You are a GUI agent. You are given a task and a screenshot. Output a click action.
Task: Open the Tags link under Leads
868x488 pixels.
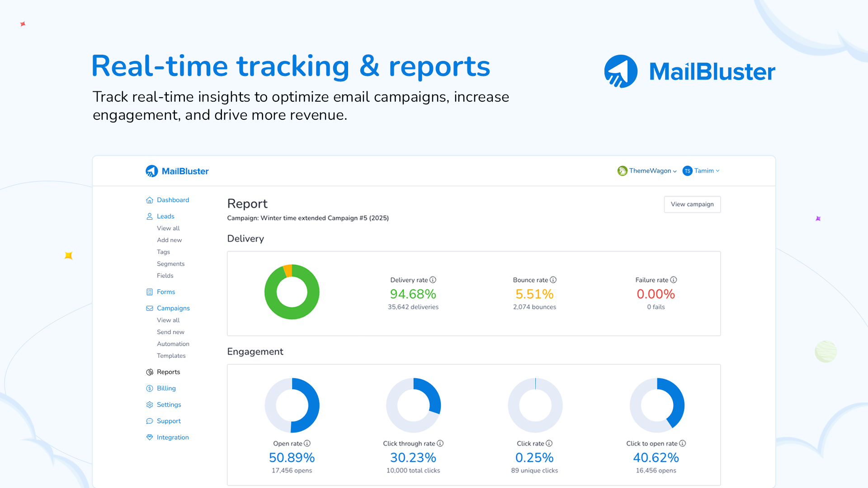click(x=163, y=252)
